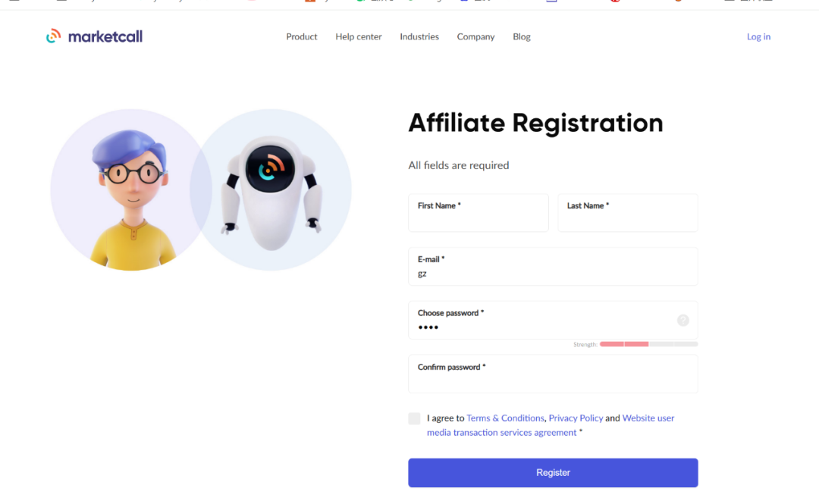Click the marketcall logo icon
The image size is (819, 504).
pos(53,36)
